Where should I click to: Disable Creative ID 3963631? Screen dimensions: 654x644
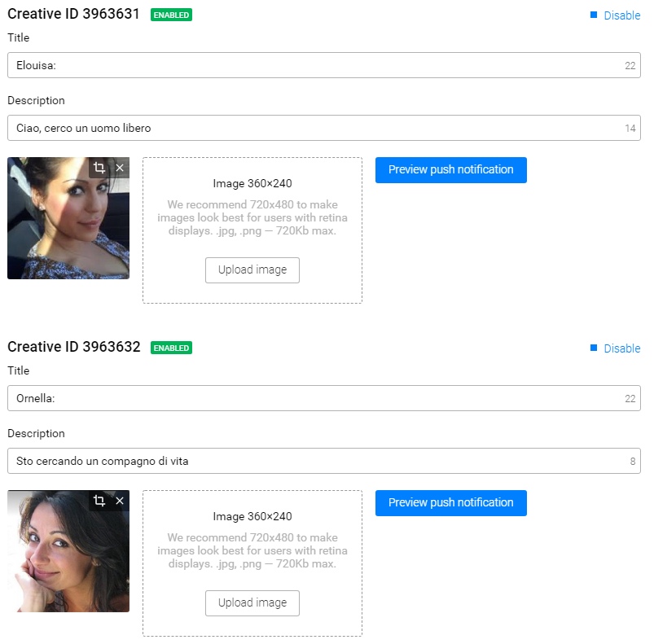pos(621,15)
